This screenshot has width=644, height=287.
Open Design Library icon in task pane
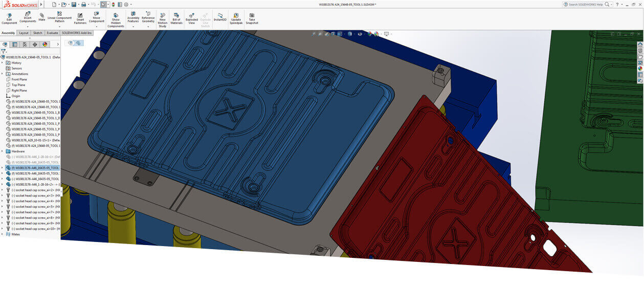pyautogui.click(x=640, y=51)
